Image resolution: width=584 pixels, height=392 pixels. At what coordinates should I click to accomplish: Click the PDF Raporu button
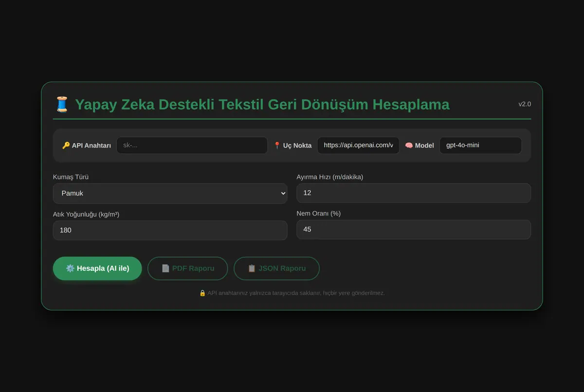(x=188, y=268)
